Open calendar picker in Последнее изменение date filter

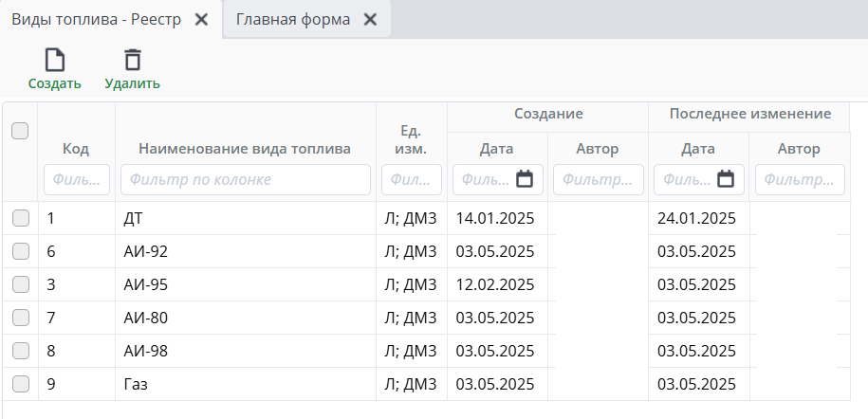[726, 179]
